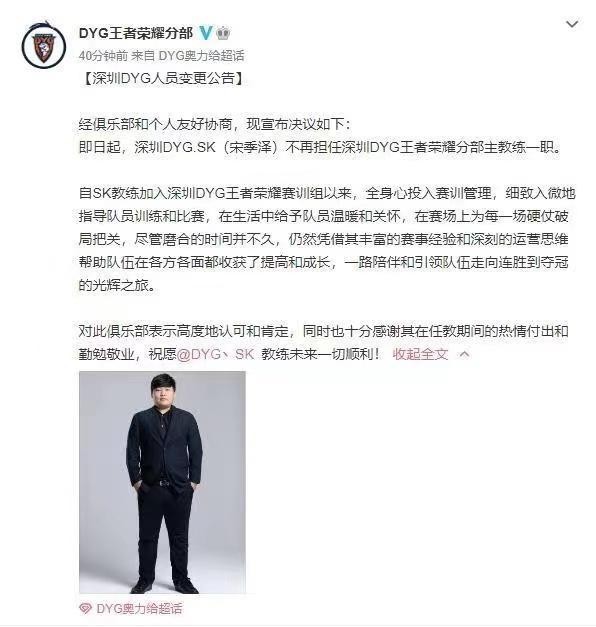Click the 来自 label before the source
Viewport: 596px width, 627px height.
point(143,56)
